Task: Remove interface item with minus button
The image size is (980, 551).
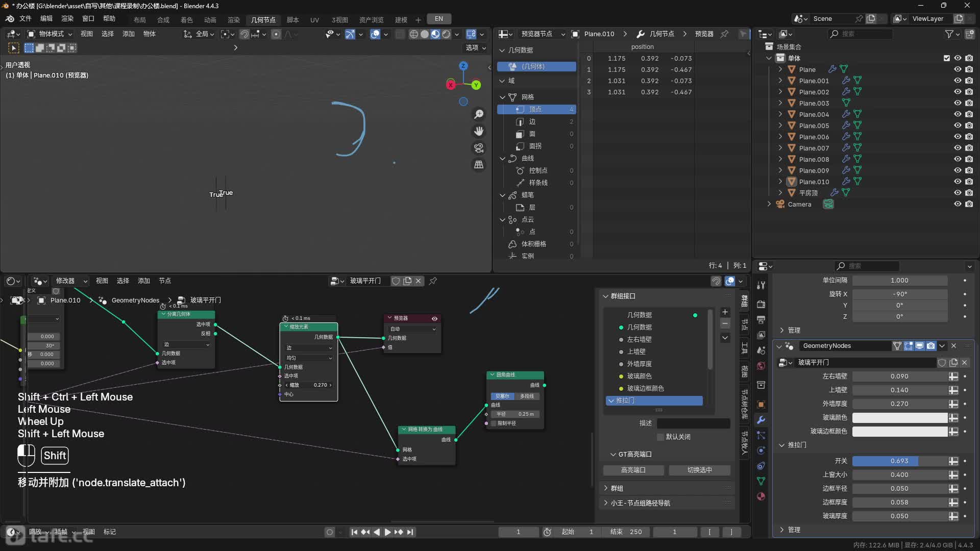Action: [x=725, y=323]
